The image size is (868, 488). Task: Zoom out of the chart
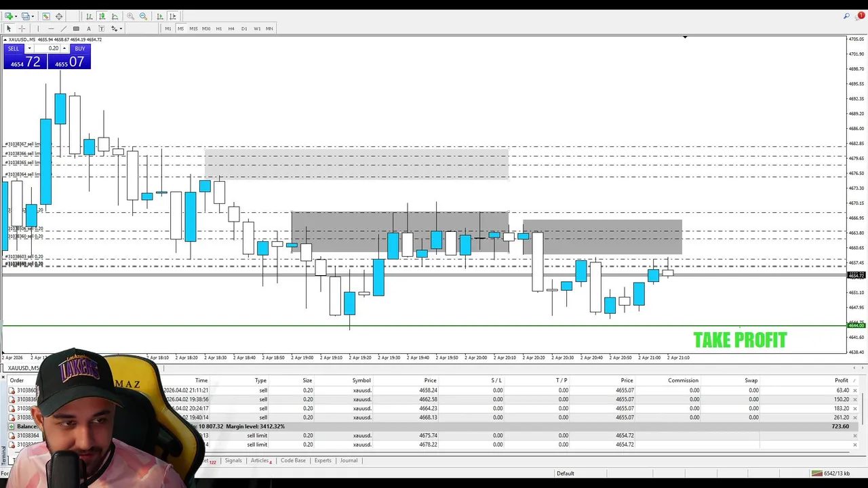tap(143, 16)
